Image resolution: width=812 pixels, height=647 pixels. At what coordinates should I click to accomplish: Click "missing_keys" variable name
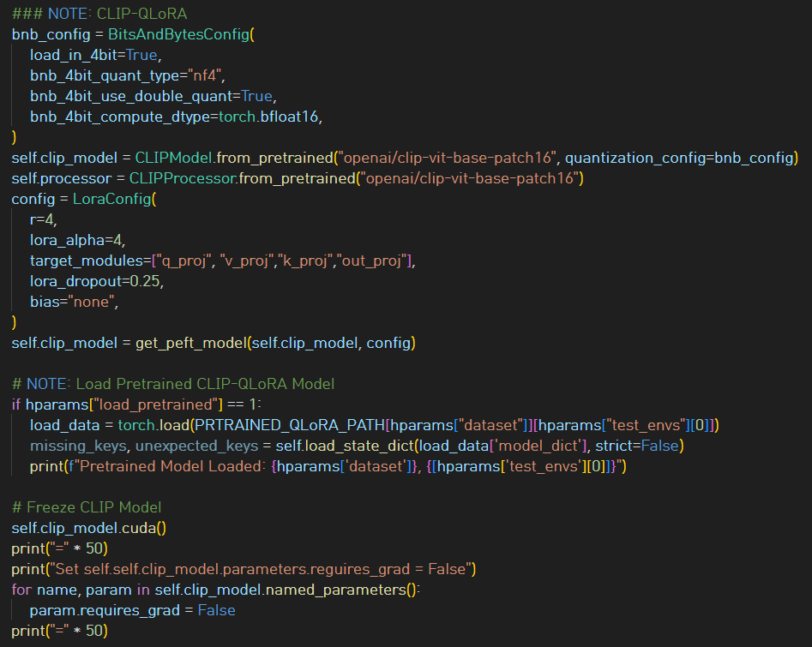78,446
